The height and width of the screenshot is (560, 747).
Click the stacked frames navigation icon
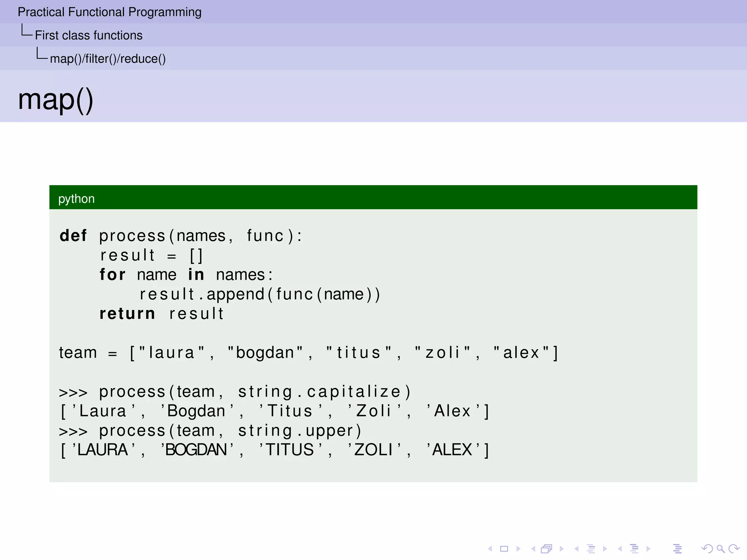[x=547, y=549]
